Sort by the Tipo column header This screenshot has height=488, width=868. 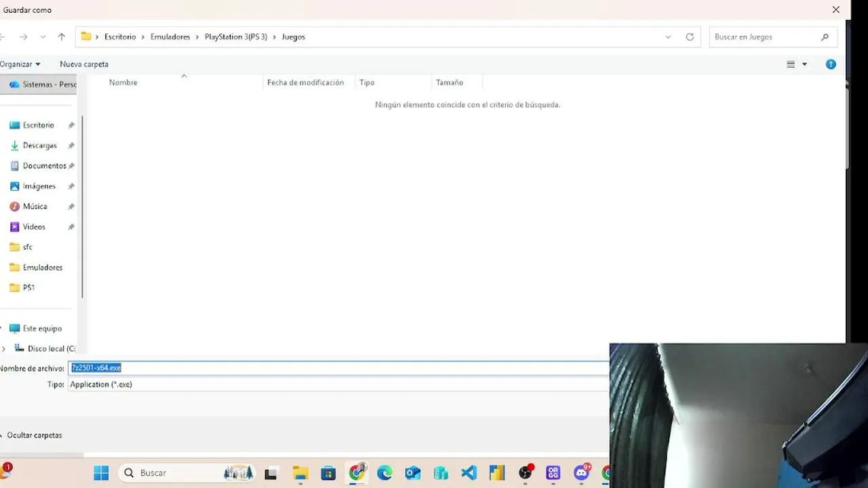pyautogui.click(x=367, y=82)
